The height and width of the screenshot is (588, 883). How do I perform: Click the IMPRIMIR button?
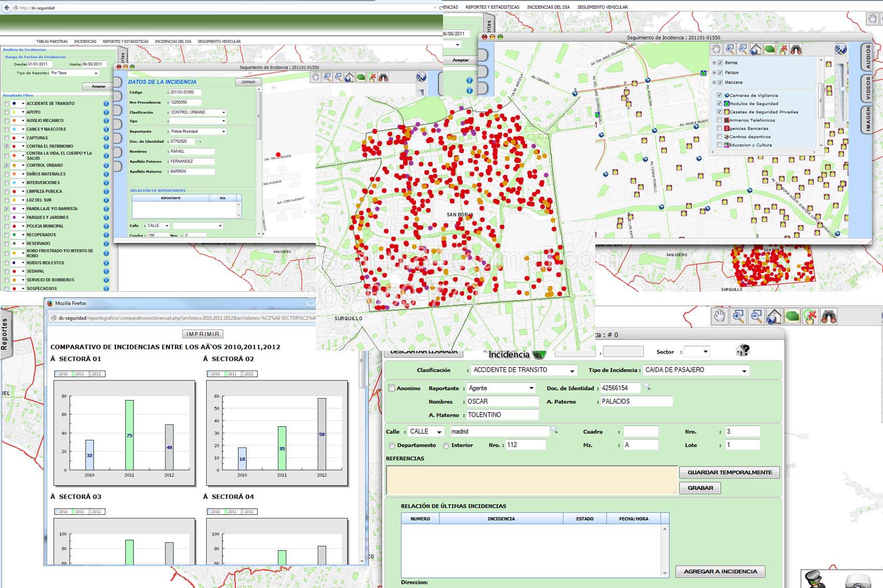tap(203, 334)
